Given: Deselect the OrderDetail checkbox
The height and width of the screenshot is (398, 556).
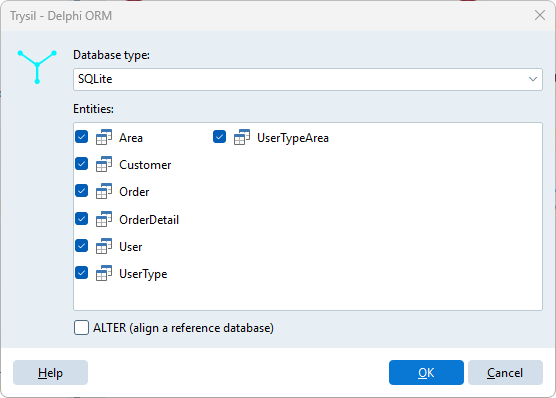Looking at the screenshot, I should 82,219.
